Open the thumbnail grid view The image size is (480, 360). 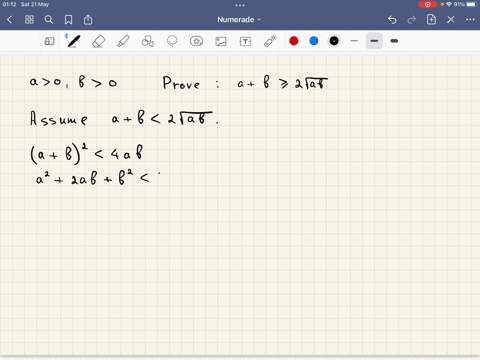point(29,20)
